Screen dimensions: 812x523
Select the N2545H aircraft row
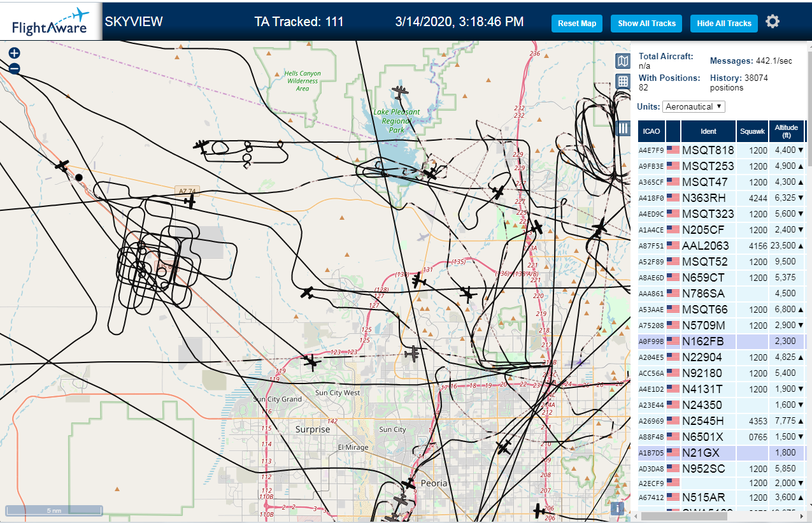coord(722,421)
